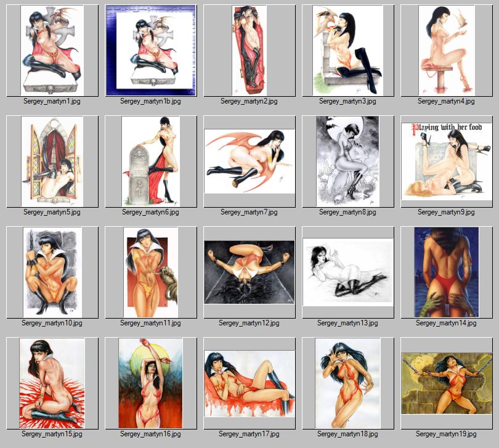Click the file name Sergey_martyn1.jpg

[52, 101]
